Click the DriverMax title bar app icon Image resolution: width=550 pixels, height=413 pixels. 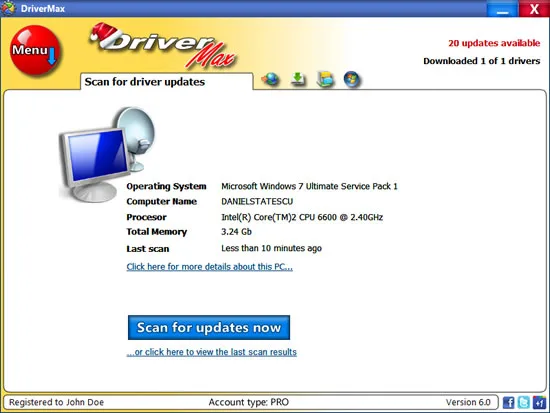(8, 8)
